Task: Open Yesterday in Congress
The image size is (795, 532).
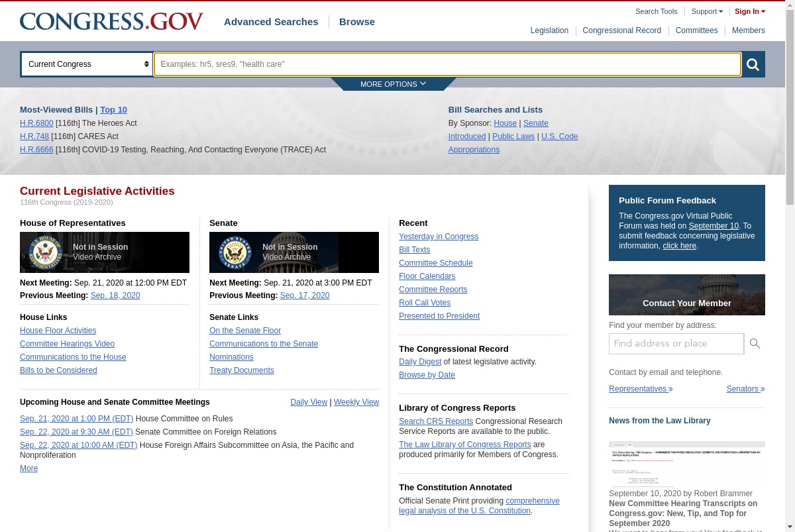Action: pyautogui.click(x=439, y=237)
